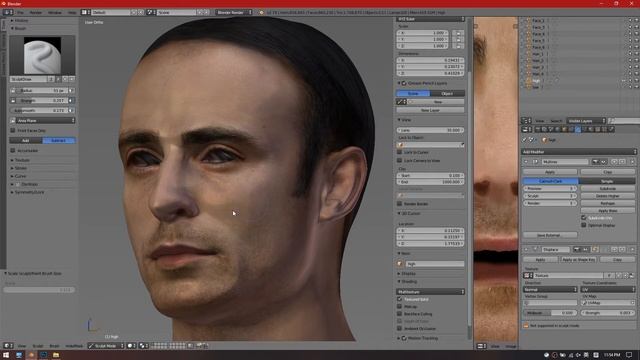Image resolution: width=640 pixels, height=360 pixels.
Task: Click the Delete Higher button
Action: [608, 196]
